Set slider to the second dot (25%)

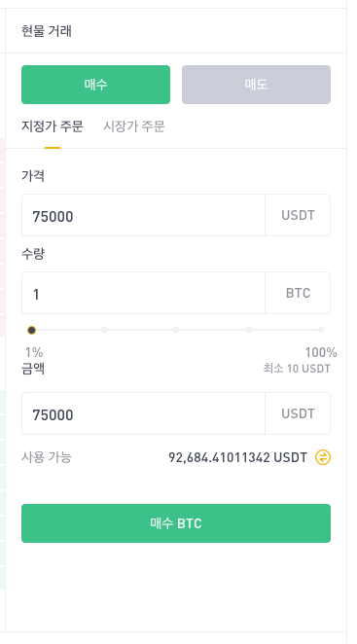[x=104, y=330]
